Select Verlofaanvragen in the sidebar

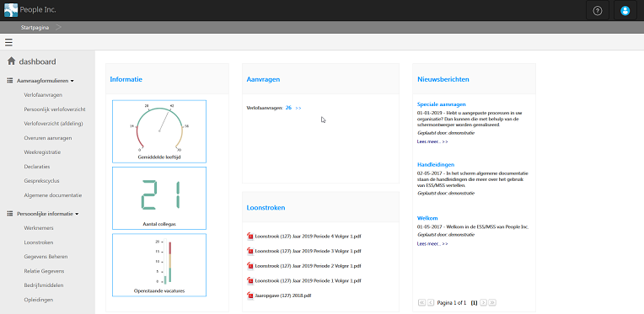coord(43,94)
